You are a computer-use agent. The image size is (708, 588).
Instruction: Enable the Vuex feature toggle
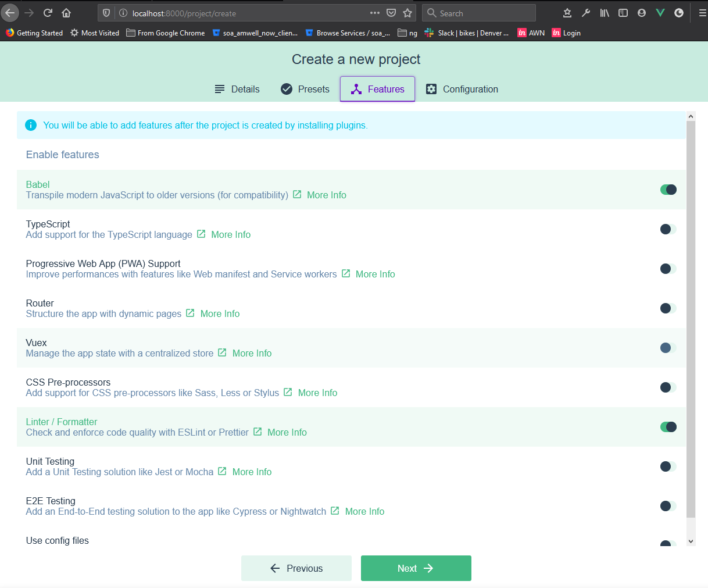pyautogui.click(x=668, y=348)
